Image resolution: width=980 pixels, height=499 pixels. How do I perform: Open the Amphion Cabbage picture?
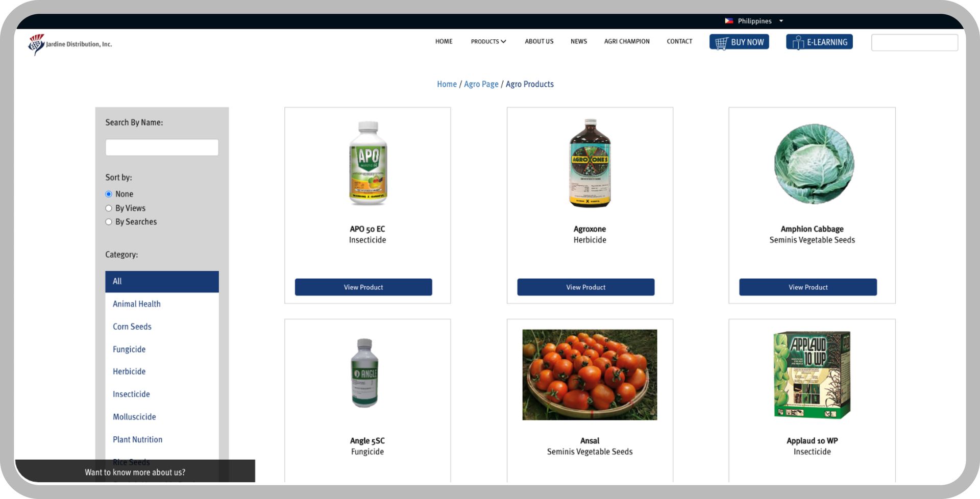click(x=814, y=164)
